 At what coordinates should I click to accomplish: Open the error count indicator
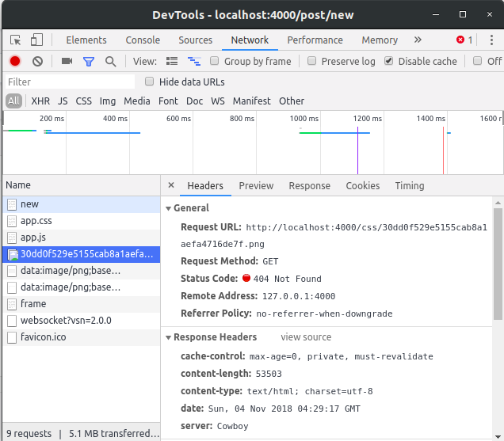[x=465, y=40]
